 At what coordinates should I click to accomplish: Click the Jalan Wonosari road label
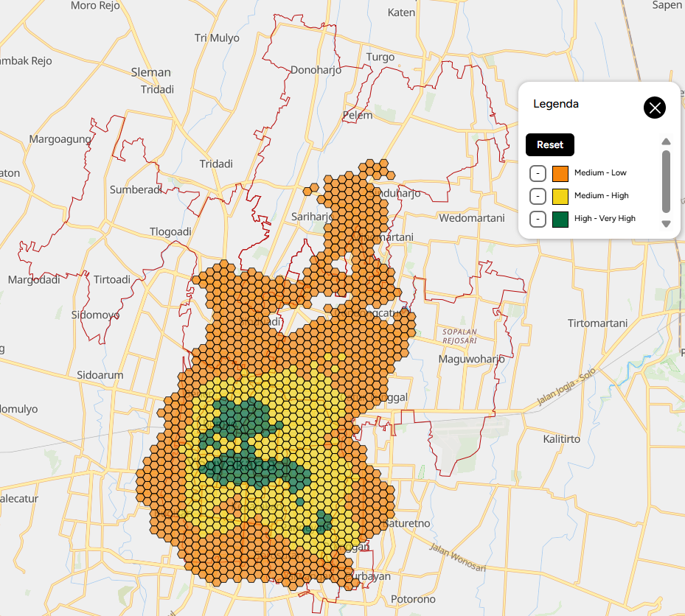click(457, 557)
